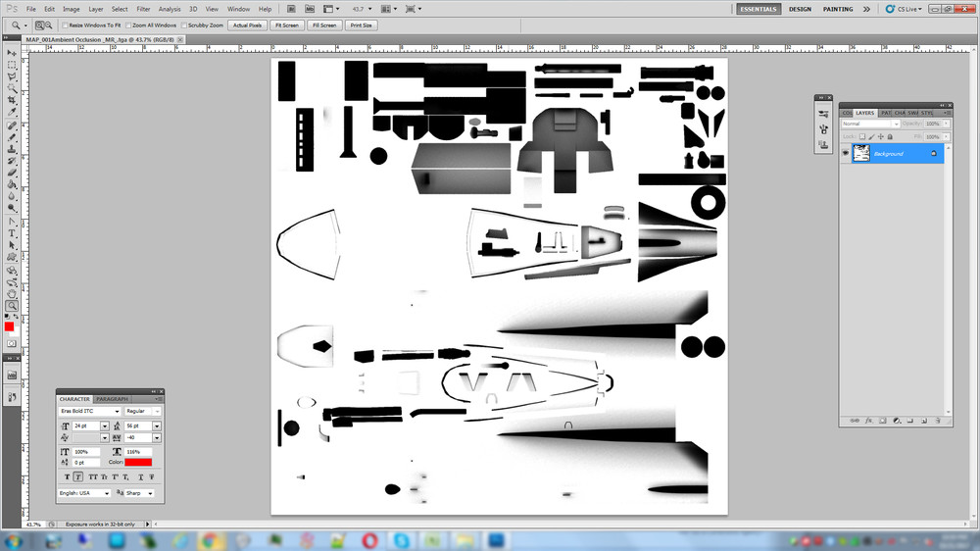The width and height of the screenshot is (980, 551).
Task: Launch Mini Bridge from application bar
Action: [310, 9]
